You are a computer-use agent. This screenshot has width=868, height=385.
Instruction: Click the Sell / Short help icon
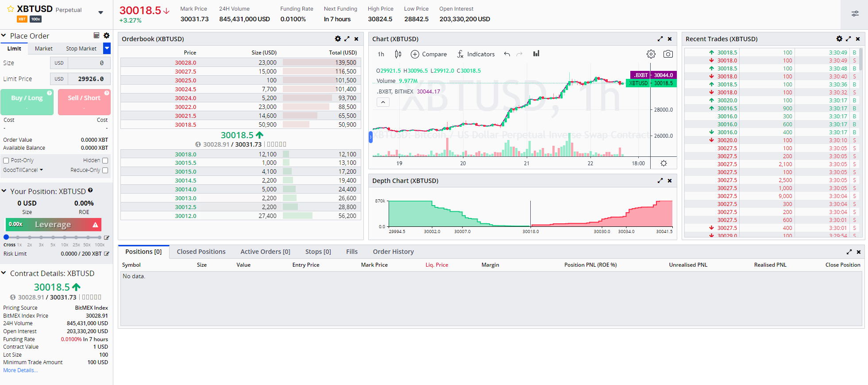pos(107,93)
